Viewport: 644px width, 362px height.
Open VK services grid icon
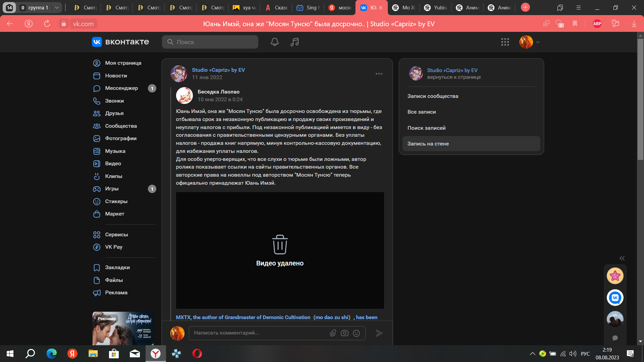[505, 42]
